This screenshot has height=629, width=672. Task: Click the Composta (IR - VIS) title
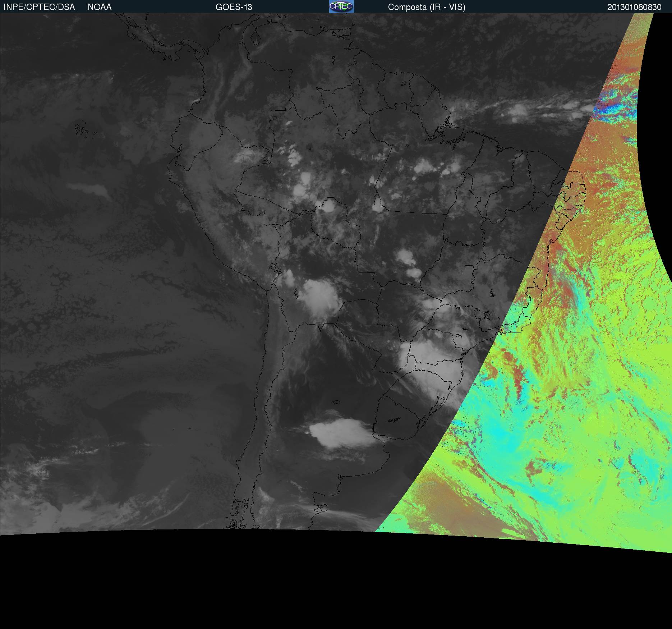click(x=427, y=7)
